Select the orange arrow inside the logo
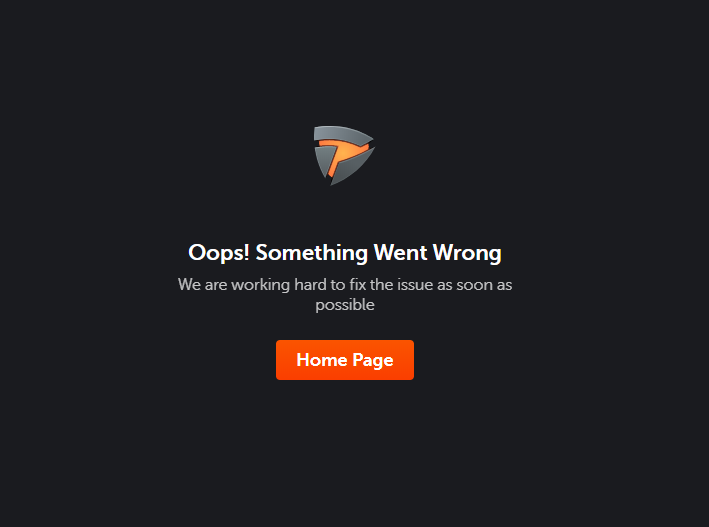 pyautogui.click(x=344, y=156)
